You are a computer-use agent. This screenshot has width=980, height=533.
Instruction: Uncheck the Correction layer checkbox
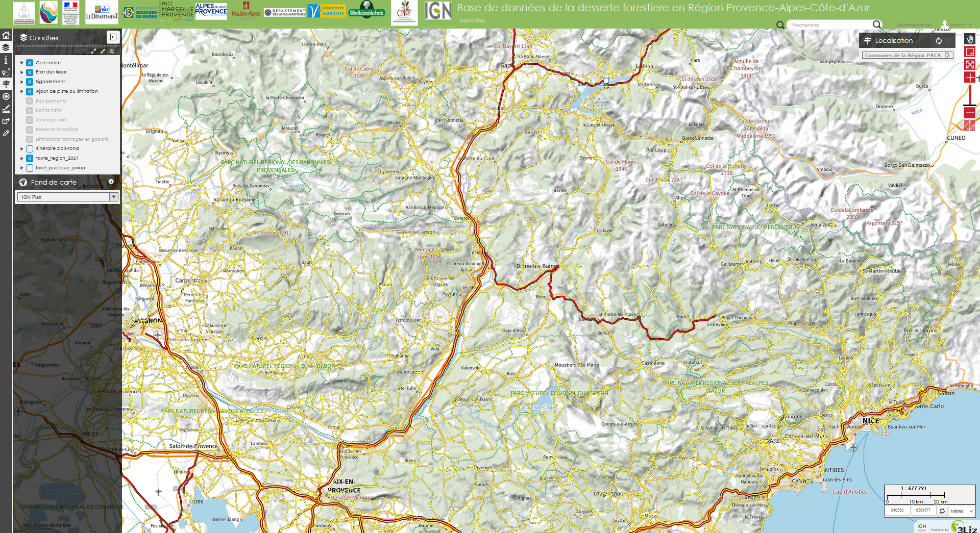coord(30,63)
